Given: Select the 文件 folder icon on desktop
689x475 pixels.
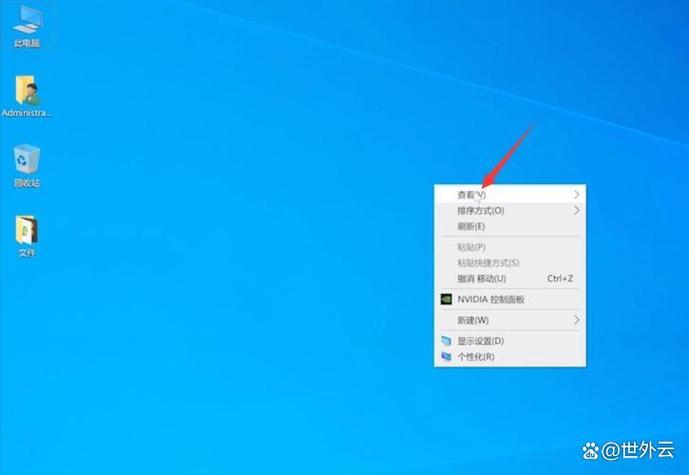Looking at the screenshot, I should [27, 231].
